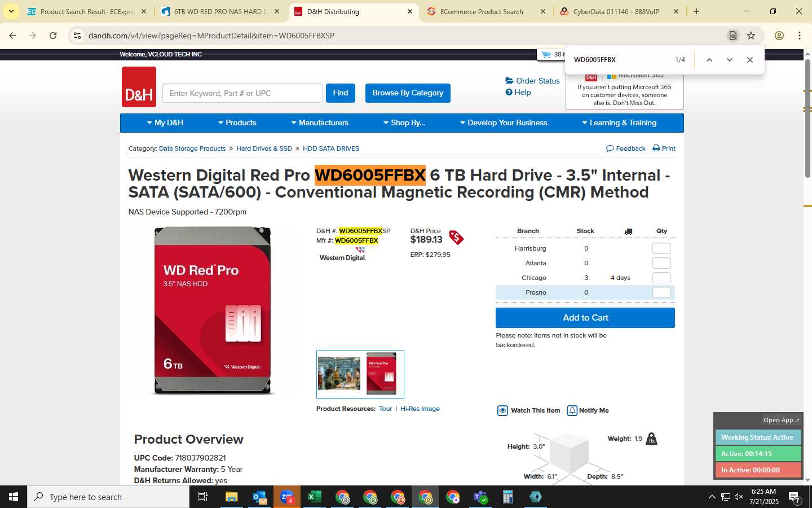Click the Atlanta quantity field

pyautogui.click(x=661, y=263)
